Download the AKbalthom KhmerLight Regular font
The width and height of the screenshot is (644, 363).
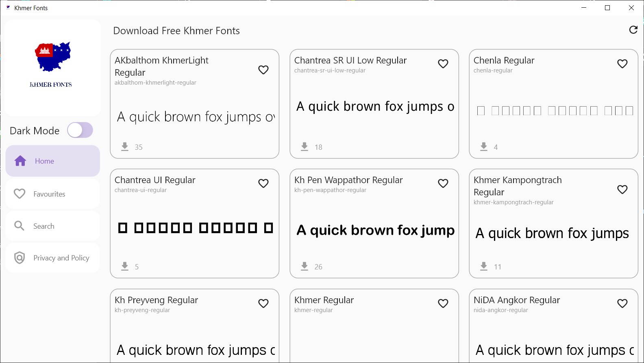[125, 147]
